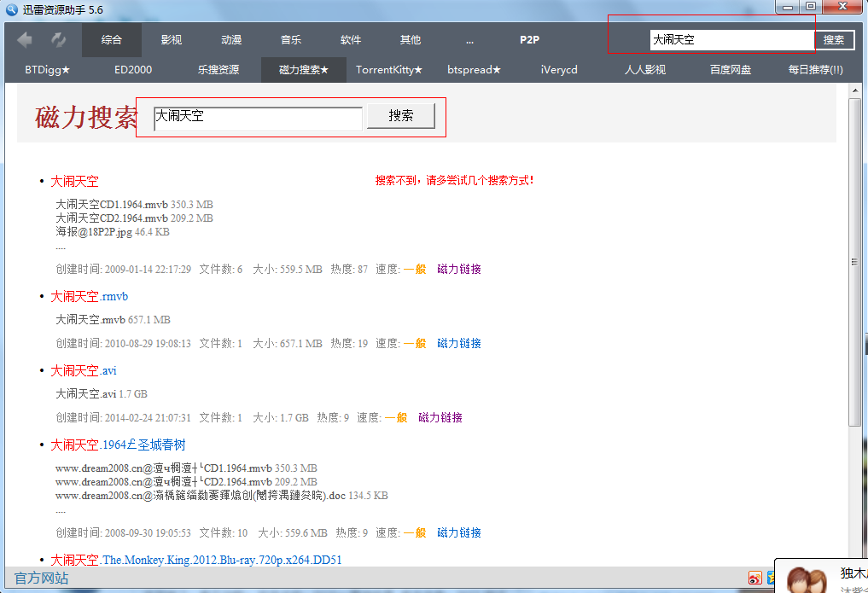Click speed 一般 in the 热度 19 row
The height and width of the screenshot is (593, 868).
tap(415, 344)
